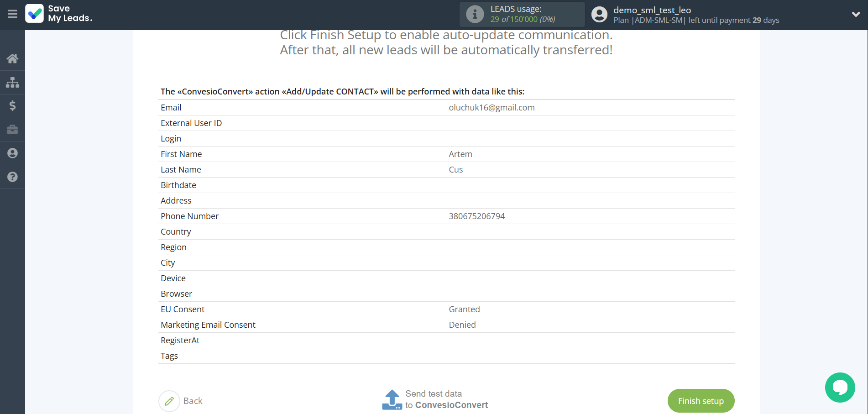This screenshot has width=868, height=414.
Task: Click the upload test data icon
Action: pos(392,399)
